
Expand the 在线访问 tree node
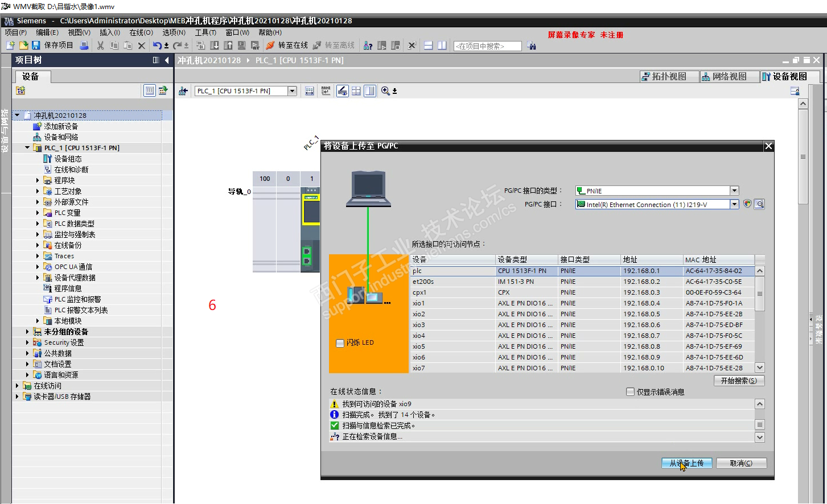[x=17, y=386]
